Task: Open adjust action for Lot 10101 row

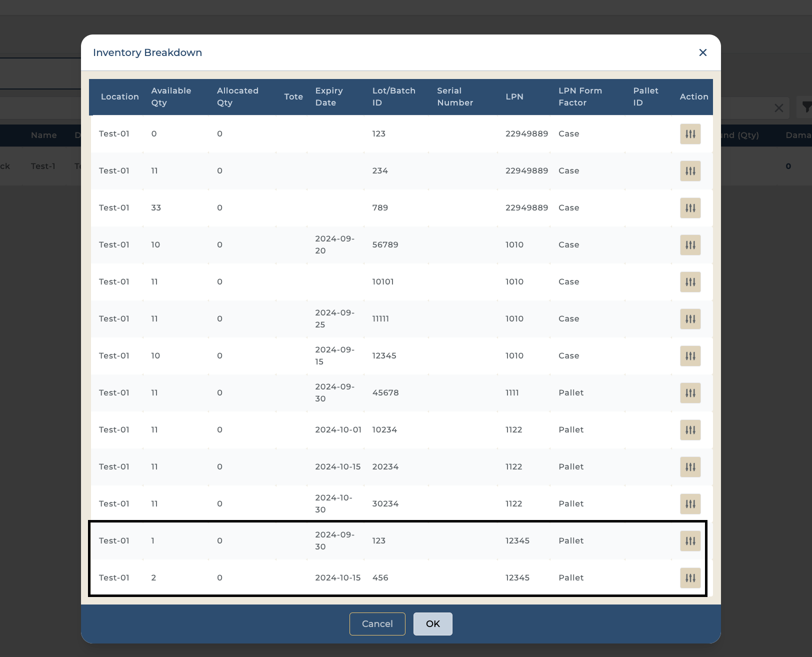Action: [x=690, y=282]
